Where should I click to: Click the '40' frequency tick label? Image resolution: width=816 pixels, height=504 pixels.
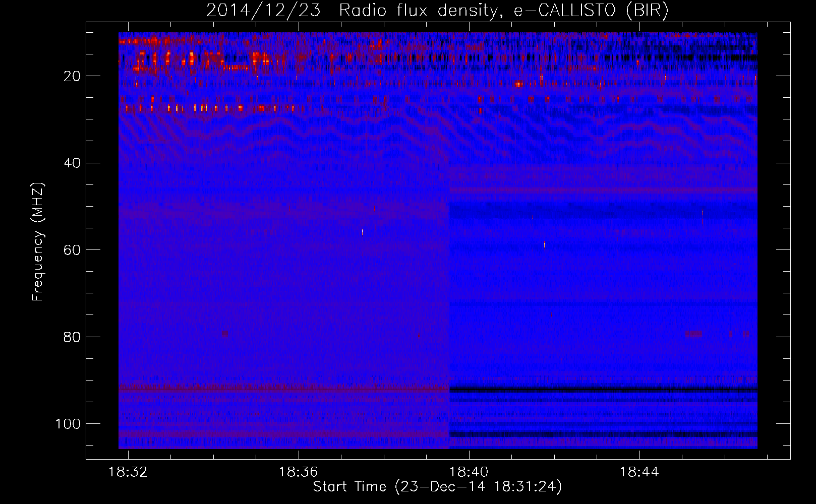coord(73,163)
